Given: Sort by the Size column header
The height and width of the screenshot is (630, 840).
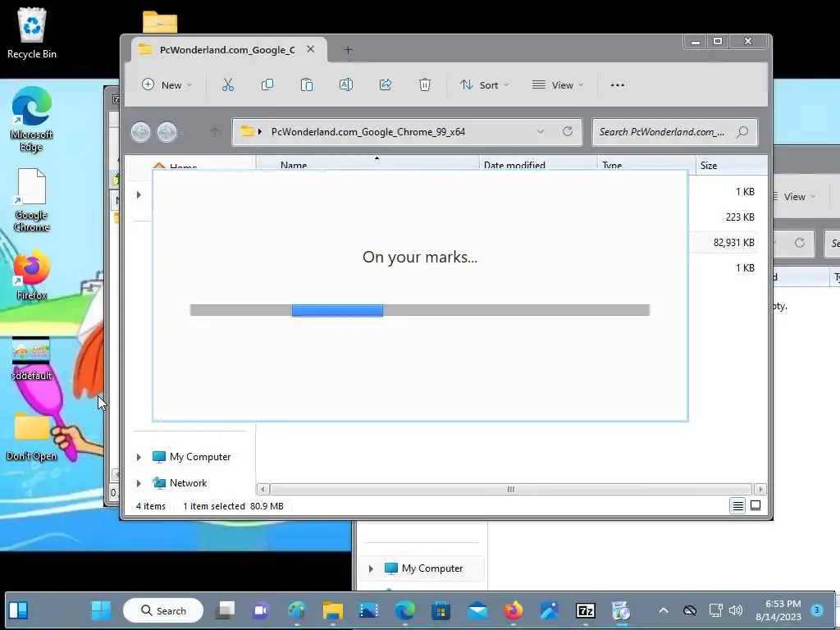Looking at the screenshot, I should click(731, 165).
